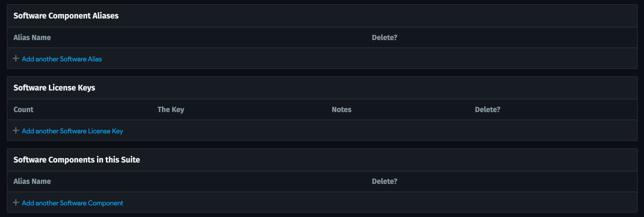
Task: Click the plus icon beside Add another Software Component
Action: coord(16,202)
